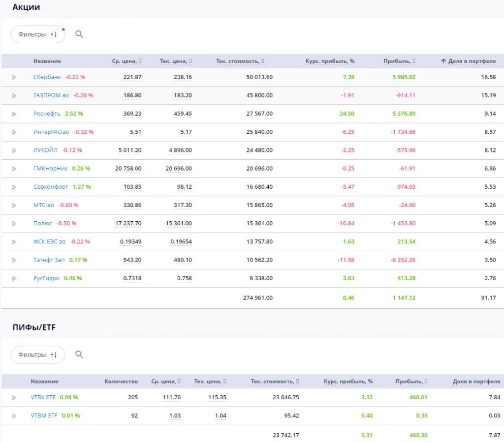504x443 pixels.
Task: Expand the ФСК ЕЭС ао row
Action: (x=14, y=242)
